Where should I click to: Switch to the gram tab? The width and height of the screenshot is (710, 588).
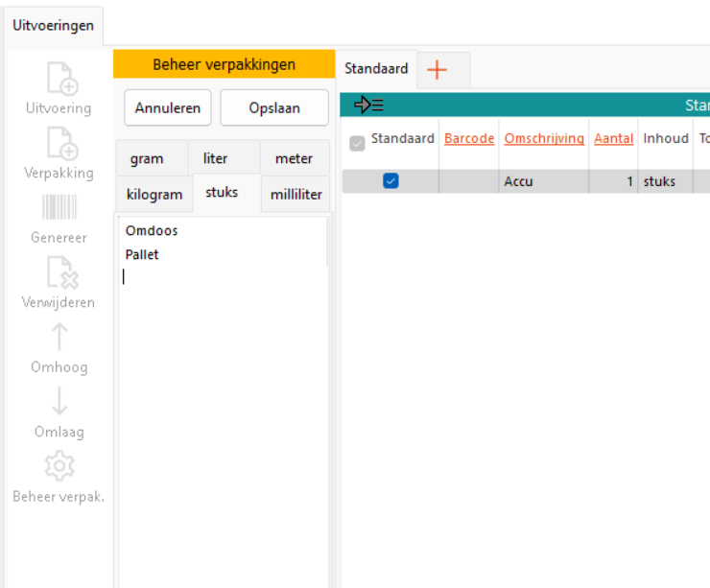(x=147, y=159)
